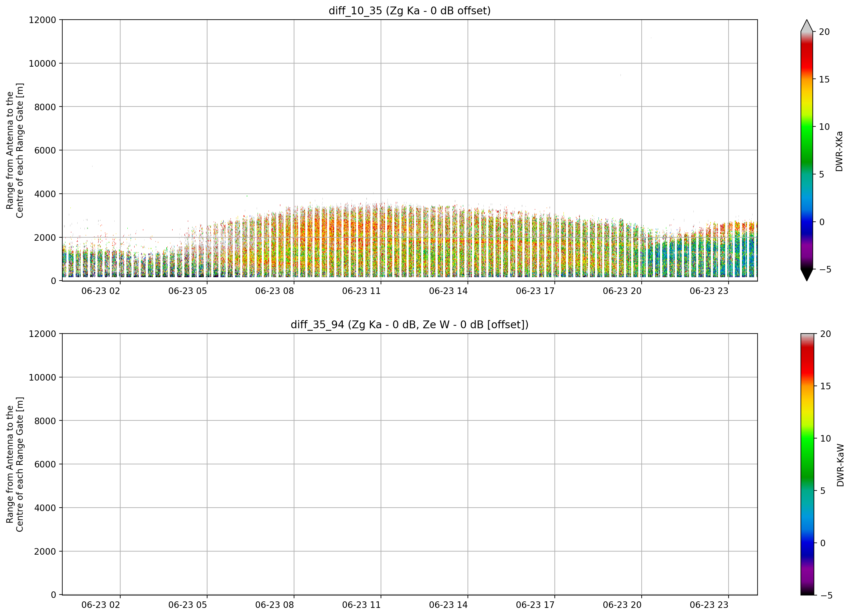Click the '06-23 02' x-tick on the top plot

pyautogui.click(x=101, y=291)
